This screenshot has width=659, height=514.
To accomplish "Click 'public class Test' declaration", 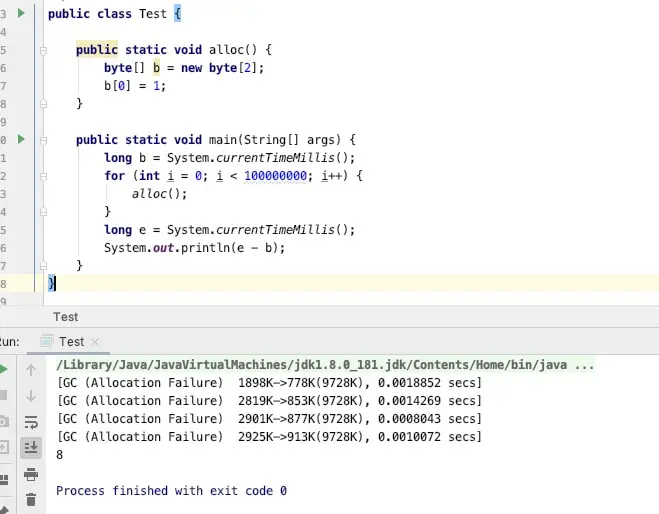I will point(107,13).
